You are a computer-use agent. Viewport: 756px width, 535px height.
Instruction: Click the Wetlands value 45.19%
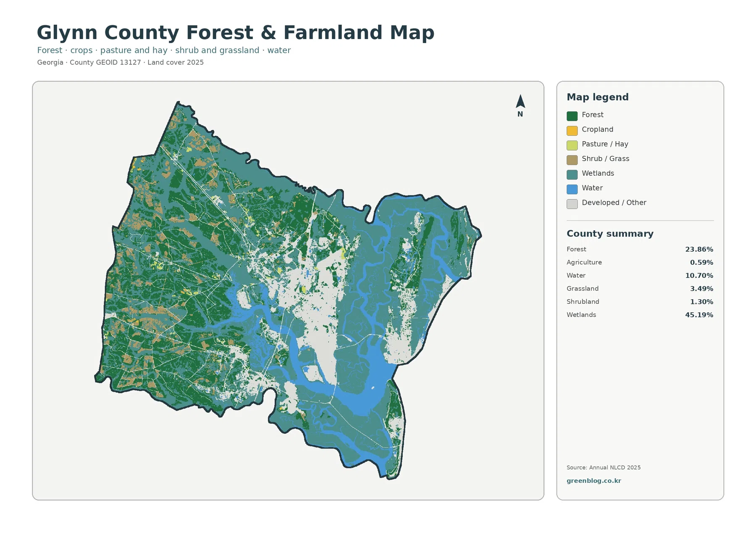[699, 315]
